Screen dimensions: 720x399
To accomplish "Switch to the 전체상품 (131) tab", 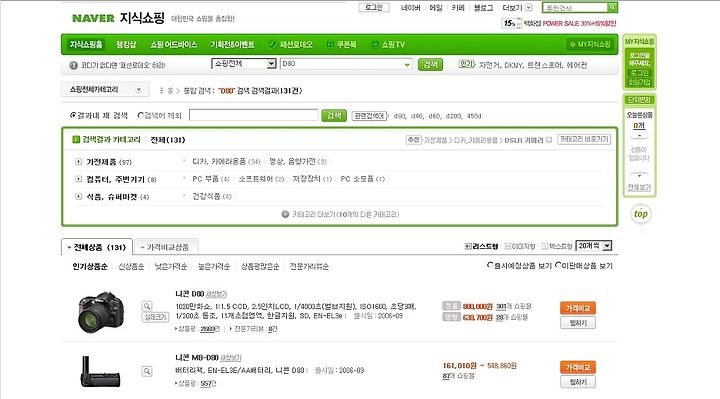I will click(x=97, y=247).
